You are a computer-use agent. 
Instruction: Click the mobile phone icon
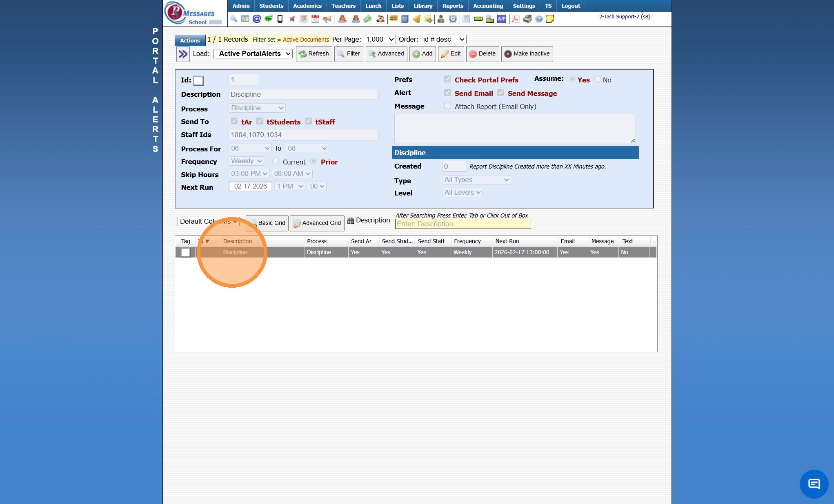[280, 19]
